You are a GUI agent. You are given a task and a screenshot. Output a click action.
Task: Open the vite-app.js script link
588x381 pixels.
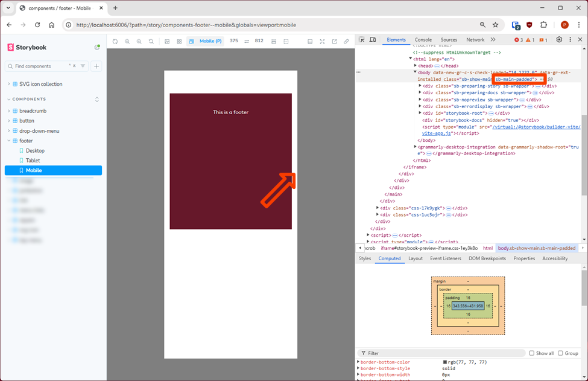click(x=437, y=133)
